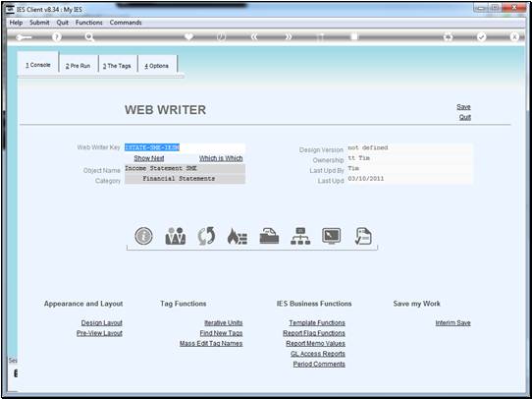532x399 pixels.
Task: Click the information icon in the icon row
Action: 143,236
